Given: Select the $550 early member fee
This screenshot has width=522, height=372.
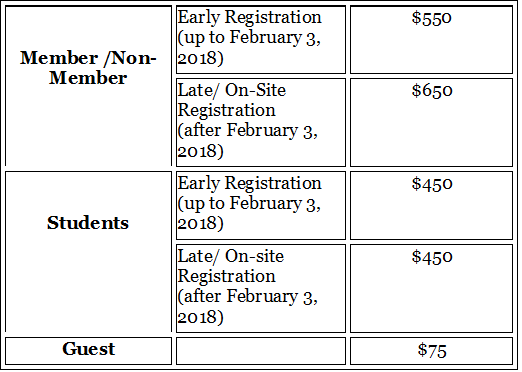Looking at the screenshot, I should click(x=431, y=17).
